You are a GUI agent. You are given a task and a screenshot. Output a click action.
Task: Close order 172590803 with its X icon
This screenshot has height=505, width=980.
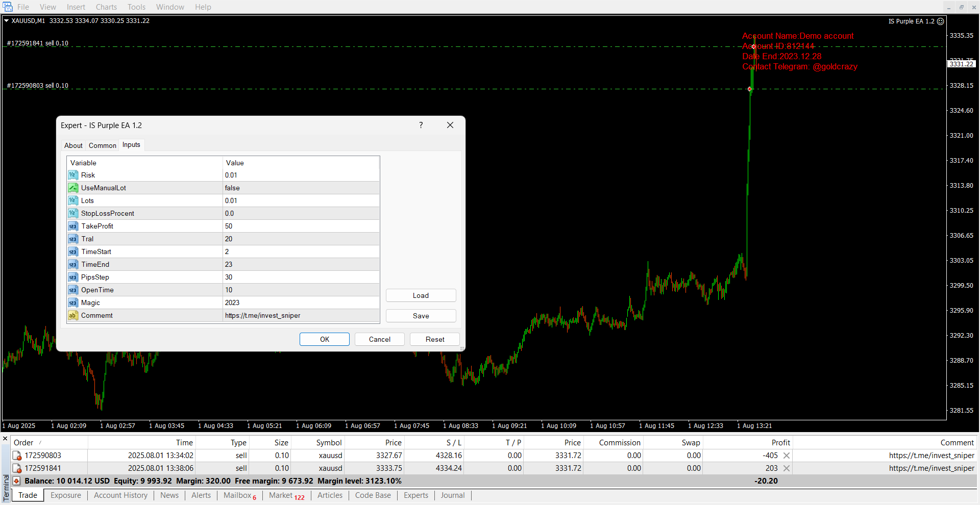(x=787, y=456)
